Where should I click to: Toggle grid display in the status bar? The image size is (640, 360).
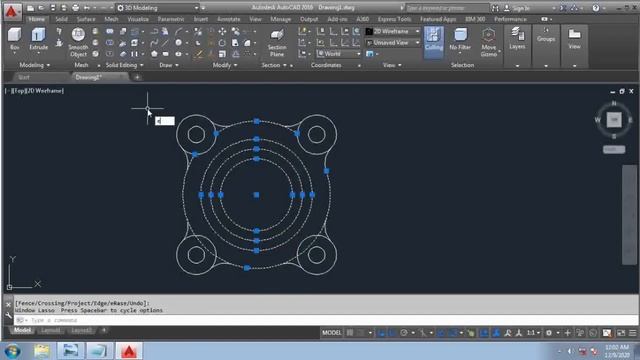click(x=350, y=333)
